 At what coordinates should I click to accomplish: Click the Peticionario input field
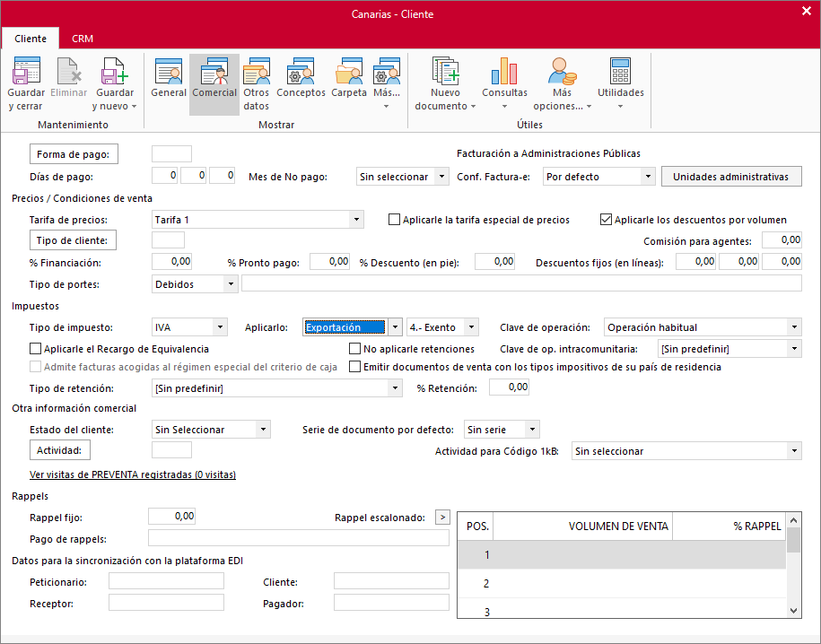[167, 580]
